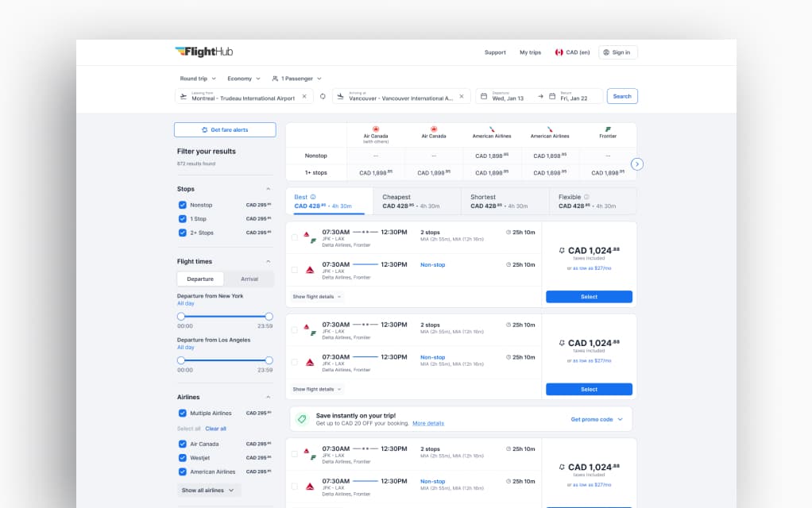812x508 pixels.
Task: Collapse the Flight times filter section
Action: tap(269, 261)
